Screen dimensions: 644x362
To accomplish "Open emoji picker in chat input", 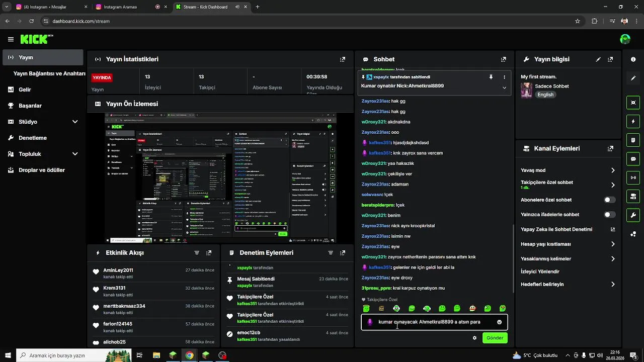I will pos(499,322).
